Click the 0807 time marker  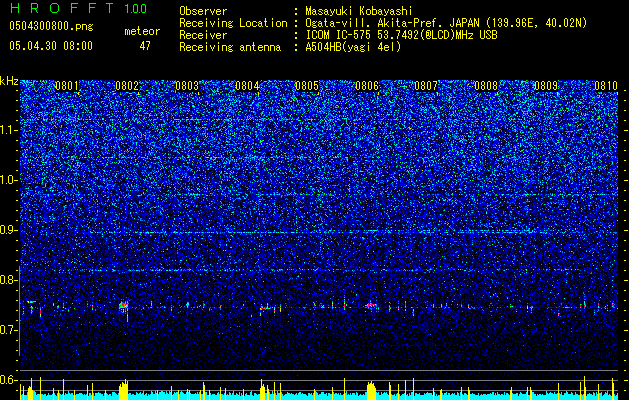click(x=426, y=86)
